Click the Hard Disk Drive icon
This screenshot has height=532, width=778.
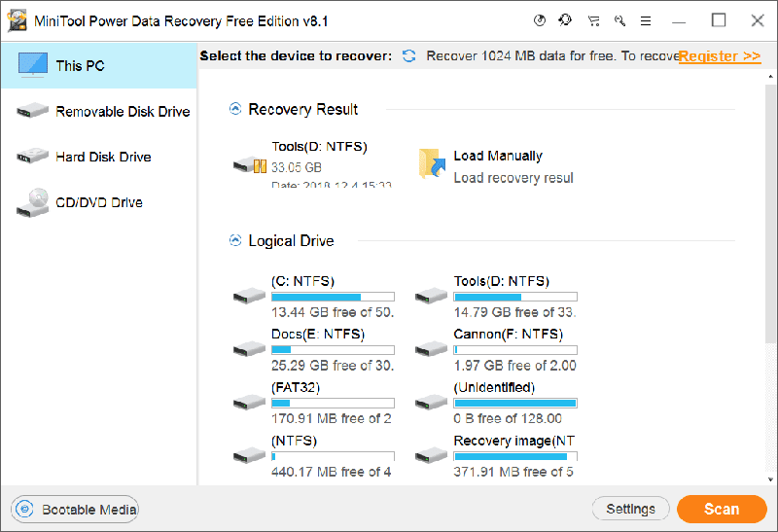pos(32,156)
